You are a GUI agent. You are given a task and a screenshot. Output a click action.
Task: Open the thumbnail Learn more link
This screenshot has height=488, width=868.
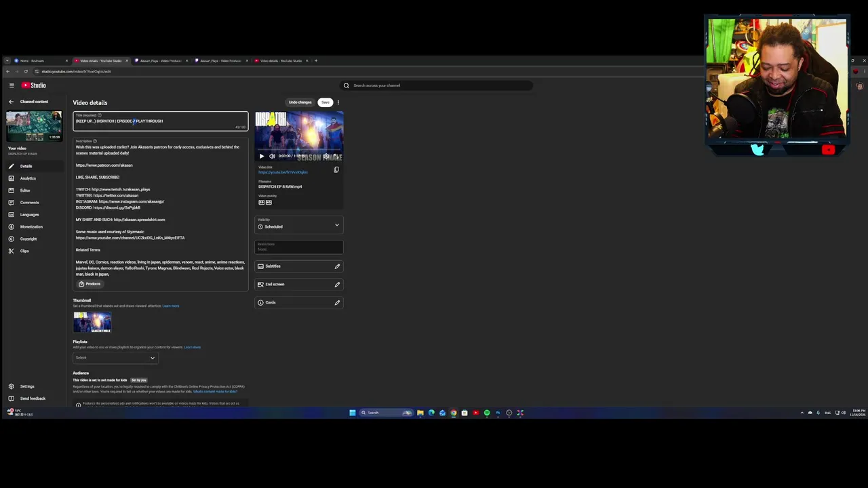(171, 306)
